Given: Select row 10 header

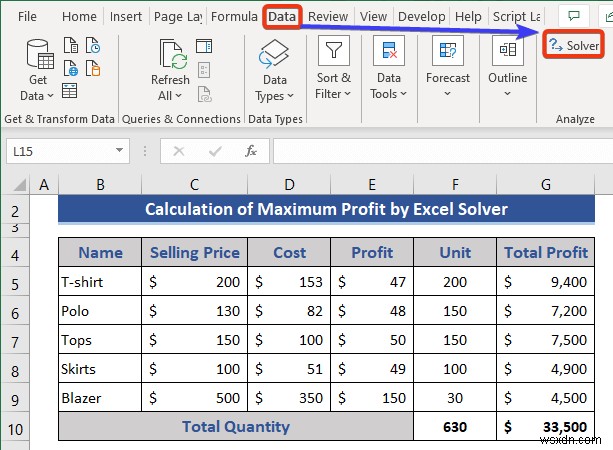Looking at the screenshot, I should 15,430.
